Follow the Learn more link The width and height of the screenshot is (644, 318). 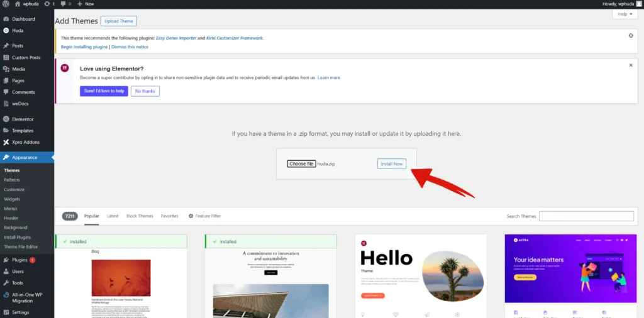(x=329, y=77)
